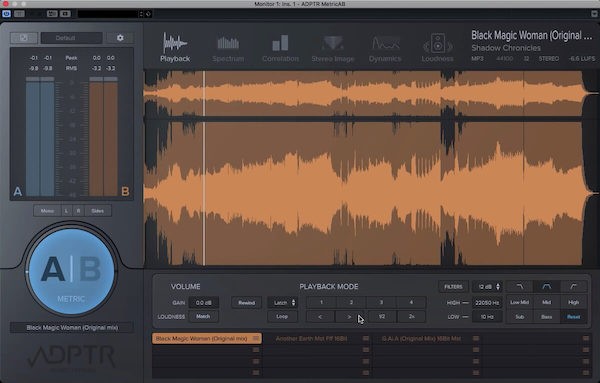Apply the Bass filter preset
The height and width of the screenshot is (383, 600).
546,317
